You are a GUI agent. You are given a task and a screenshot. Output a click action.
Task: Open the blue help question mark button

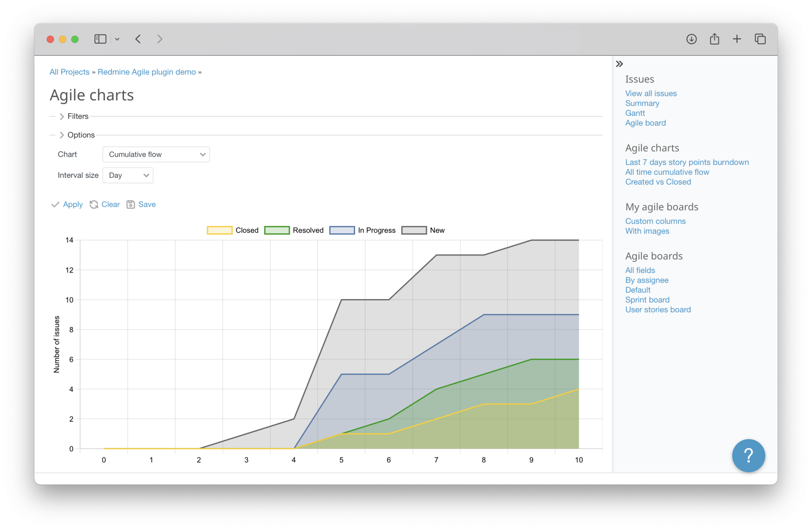coord(748,455)
